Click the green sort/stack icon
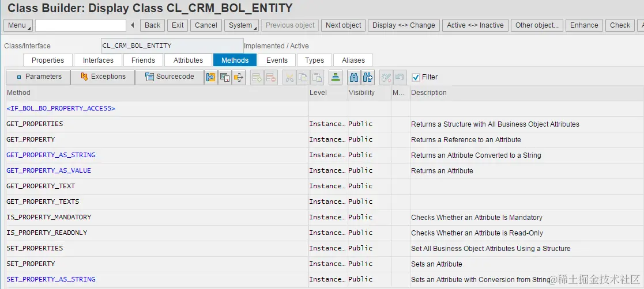644x289 pixels. click(x=336, y=77)
